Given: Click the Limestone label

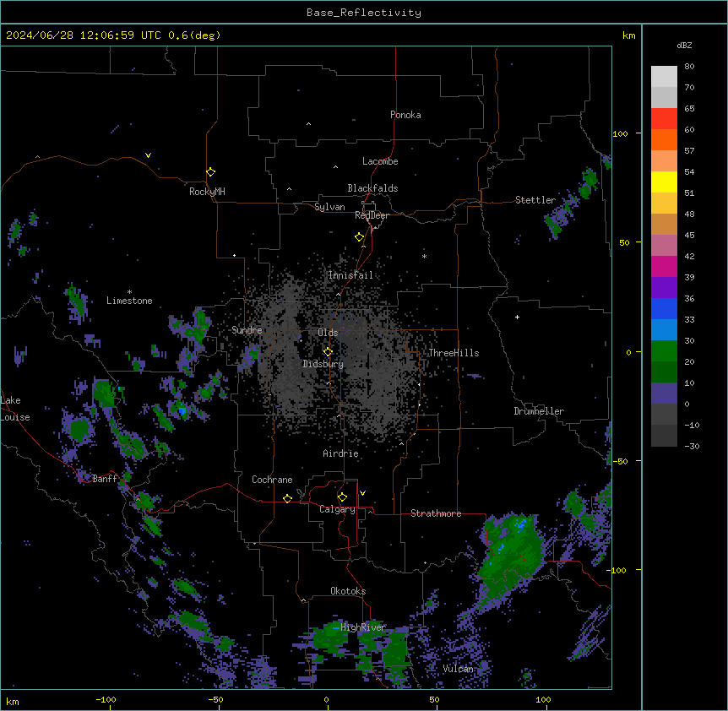Looking at the screenshot, I should point(129,301).
